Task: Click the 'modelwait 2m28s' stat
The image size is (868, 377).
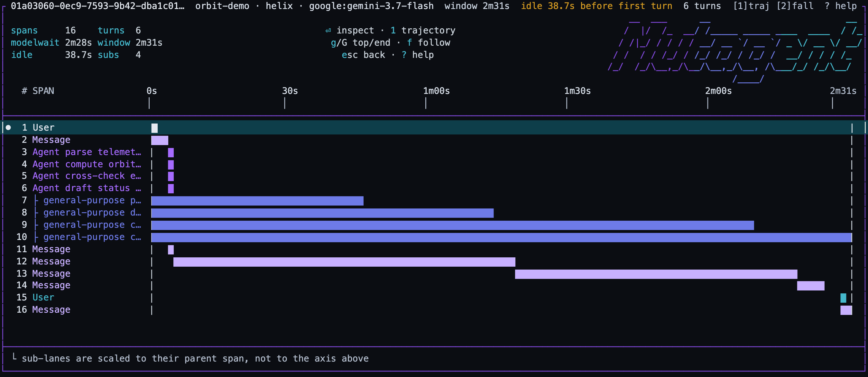Action: tap(51, 43)
